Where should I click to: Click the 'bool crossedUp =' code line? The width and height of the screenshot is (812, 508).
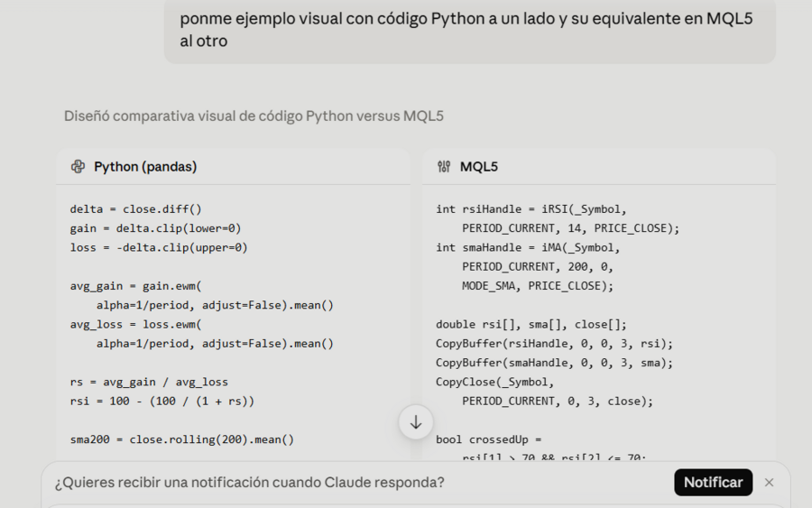pos(488,439)
